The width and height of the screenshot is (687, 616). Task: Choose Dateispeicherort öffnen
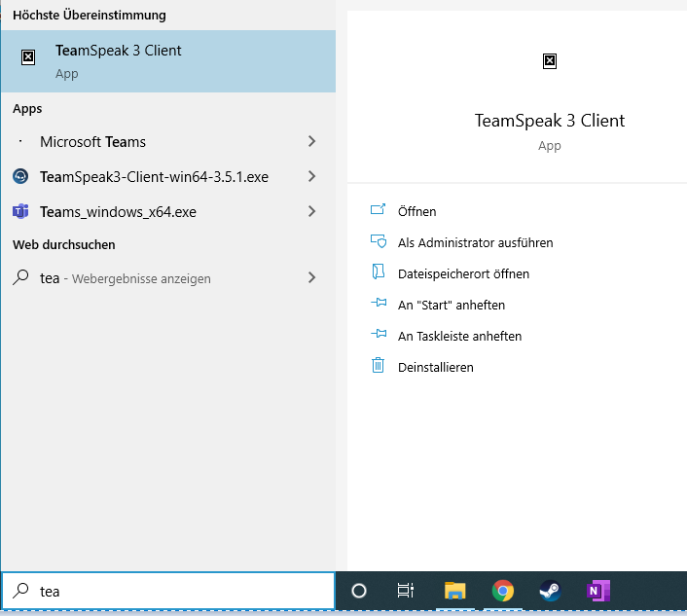click(x=463, y=273)
